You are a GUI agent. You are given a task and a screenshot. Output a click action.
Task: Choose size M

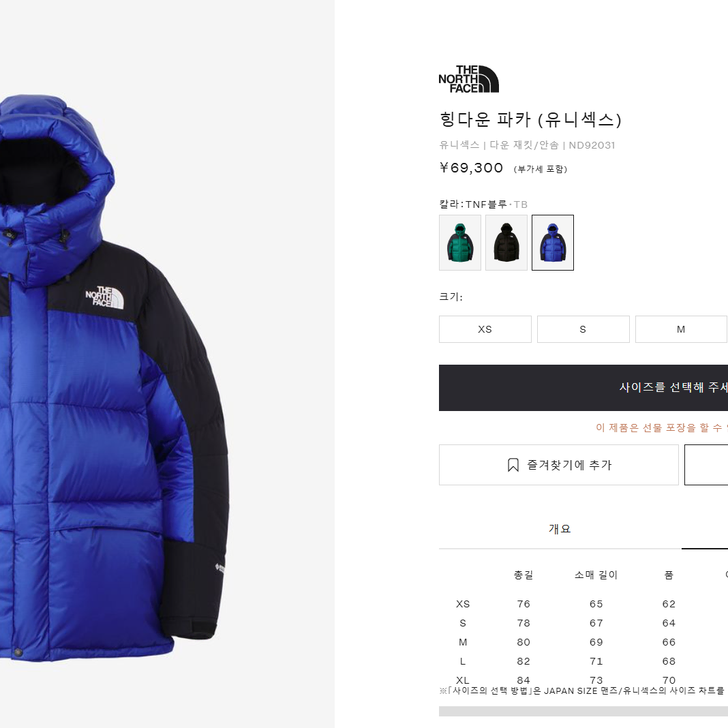point(681,329)
